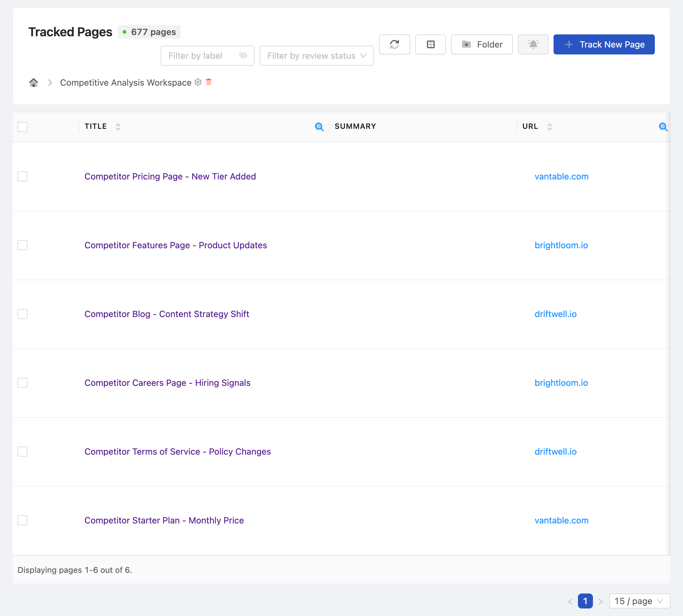Toggle the select-all header checkbox

coord(23,127)
